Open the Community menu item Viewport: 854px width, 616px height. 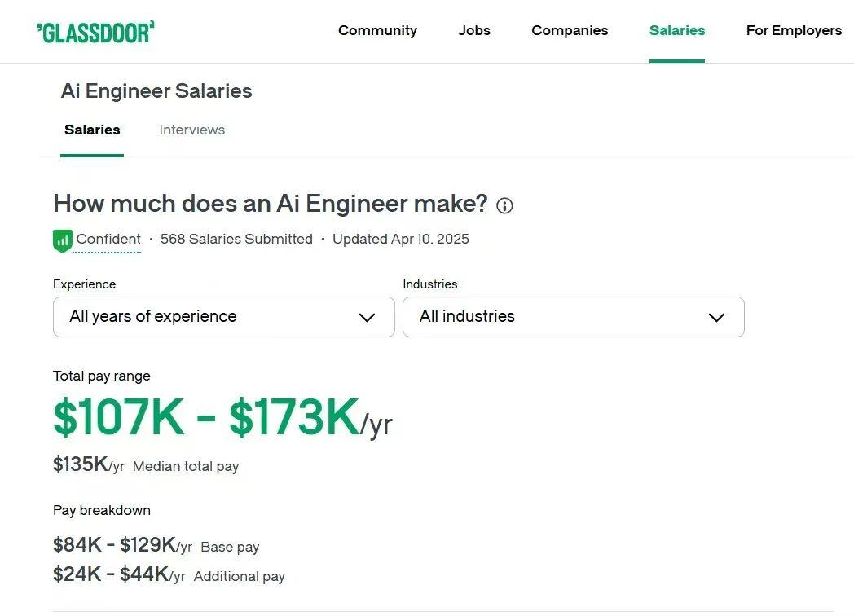click(377, 31)
